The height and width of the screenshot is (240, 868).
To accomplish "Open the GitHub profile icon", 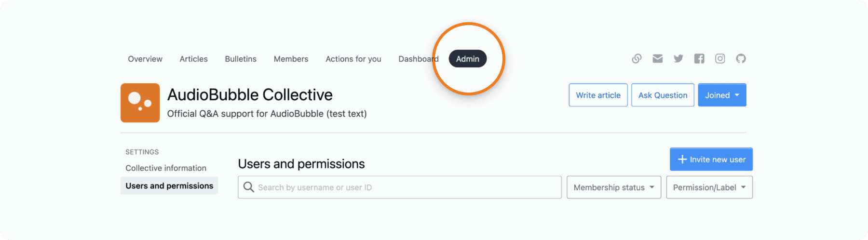I will click(x=741, y=59).
